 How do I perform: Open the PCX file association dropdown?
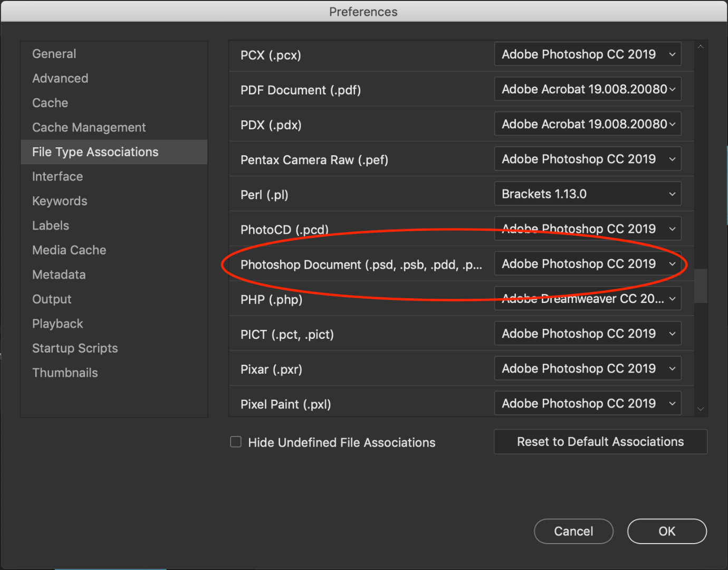(x=587, y=54)
